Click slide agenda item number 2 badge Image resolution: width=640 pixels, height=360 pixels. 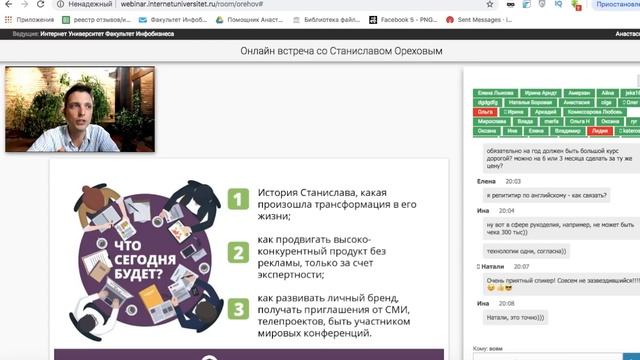238,252
